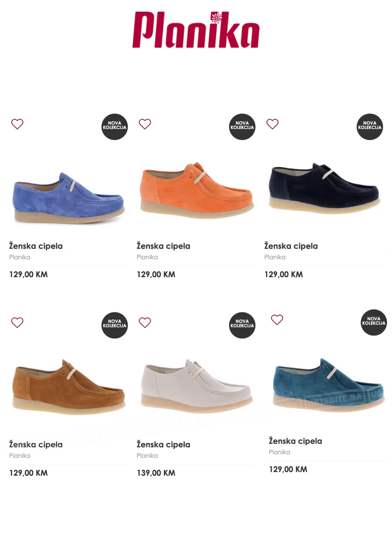
Task: Tap heart icon above the teal shoe
Action: point(277,320)
